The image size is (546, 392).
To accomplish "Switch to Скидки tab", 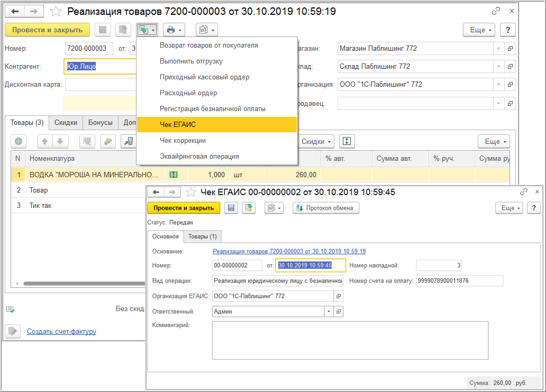I will pyautogui.click(x=66, y=123).
